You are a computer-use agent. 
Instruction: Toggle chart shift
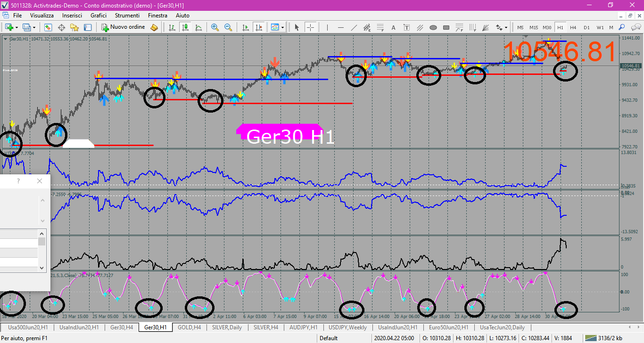258,27
